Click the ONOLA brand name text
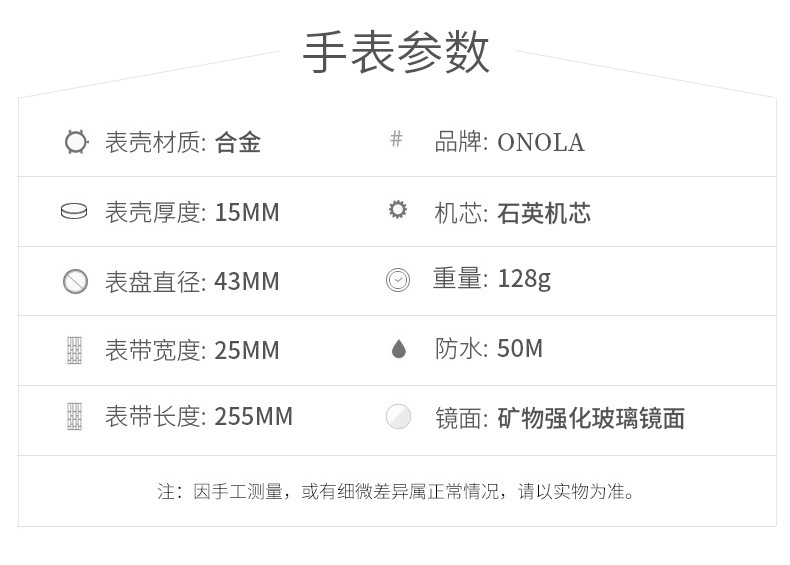Viewport: 790px width, 565px height. pyautogui.click(x=541, y=143)
